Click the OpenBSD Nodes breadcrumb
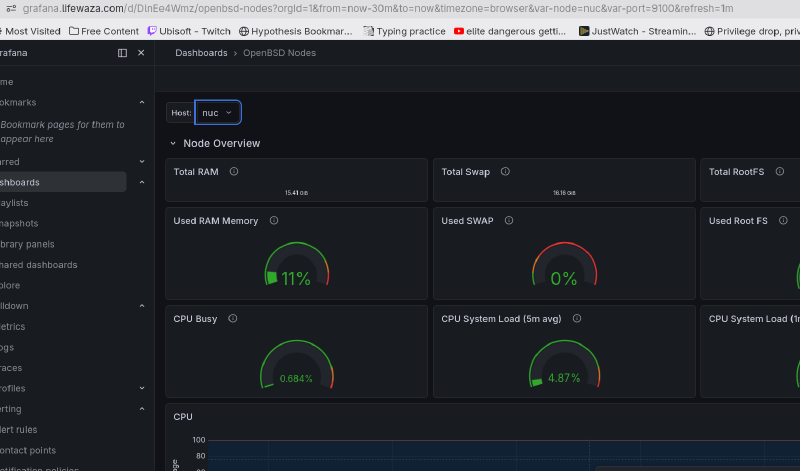The height and width of the screenshot is (471, 800). (279, 53)
